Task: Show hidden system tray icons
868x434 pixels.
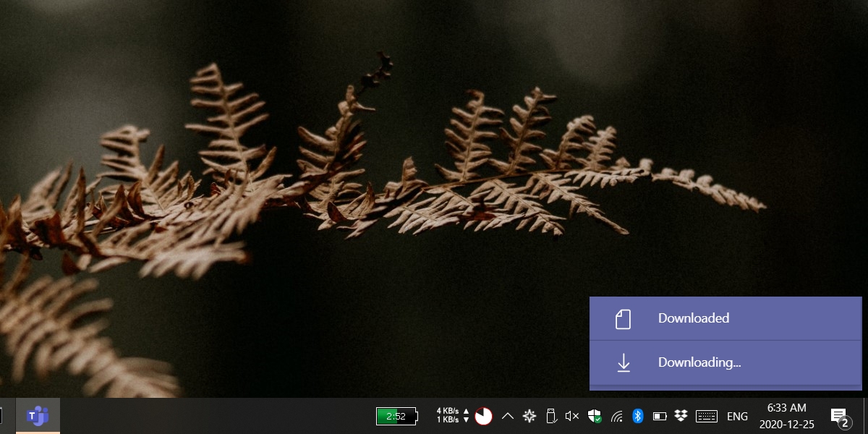Action: [x=508, y=416]
